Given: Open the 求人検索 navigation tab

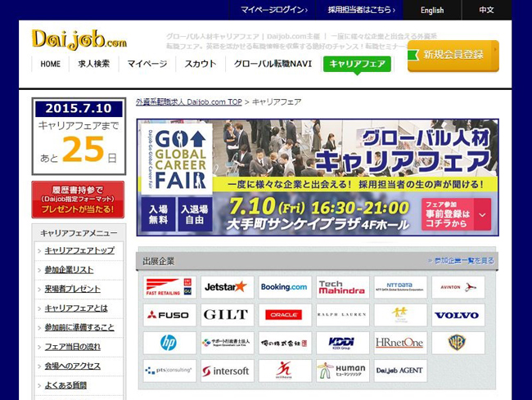Looking at the screenshot, I should (94, 64).
